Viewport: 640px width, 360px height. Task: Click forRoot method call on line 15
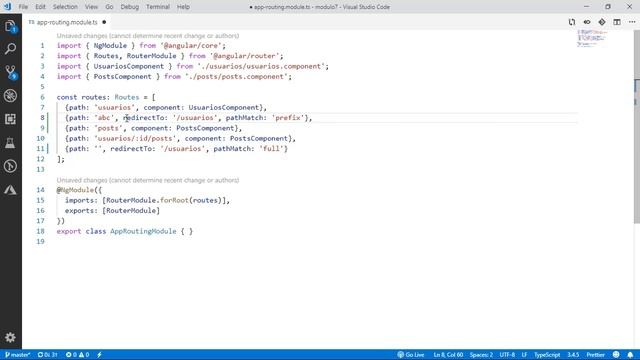click(174, 200)
